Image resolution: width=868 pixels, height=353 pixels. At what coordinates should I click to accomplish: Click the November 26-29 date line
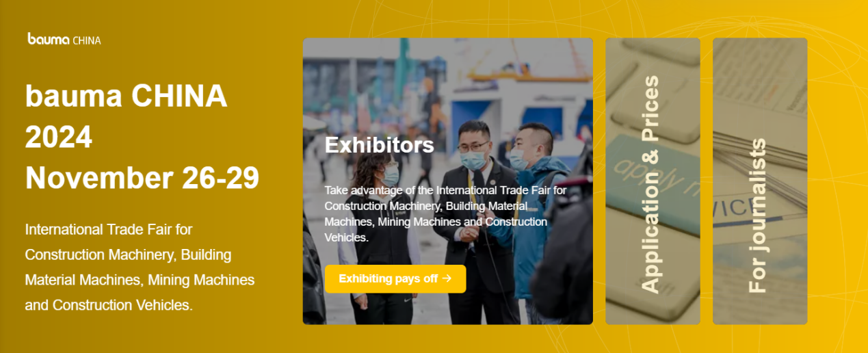point(142,178)
